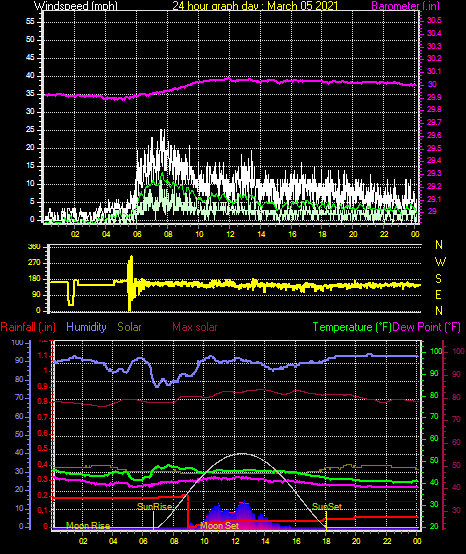
Task: Click the 55 mph tick on windspeed axis
Action: [x=30, y=22]
